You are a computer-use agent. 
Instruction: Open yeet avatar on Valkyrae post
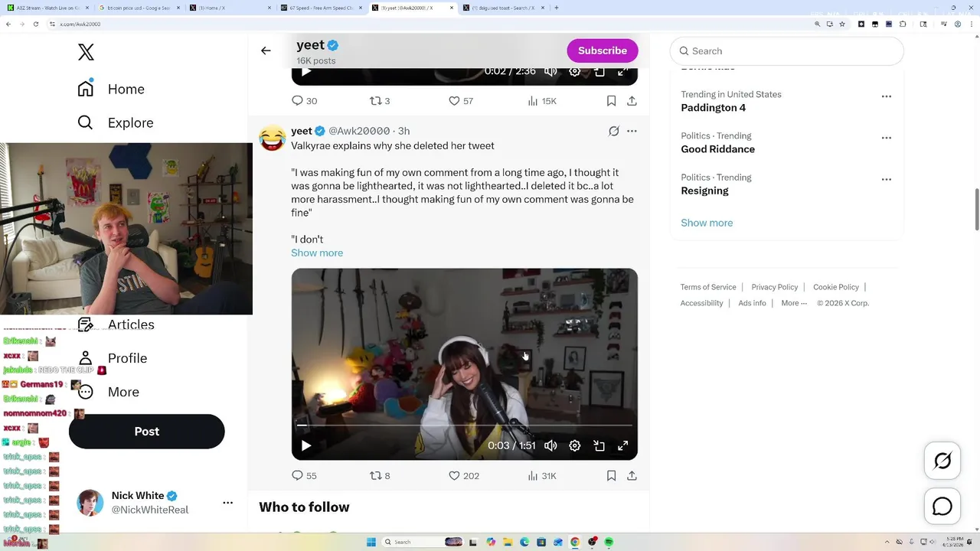click(272, 138)
